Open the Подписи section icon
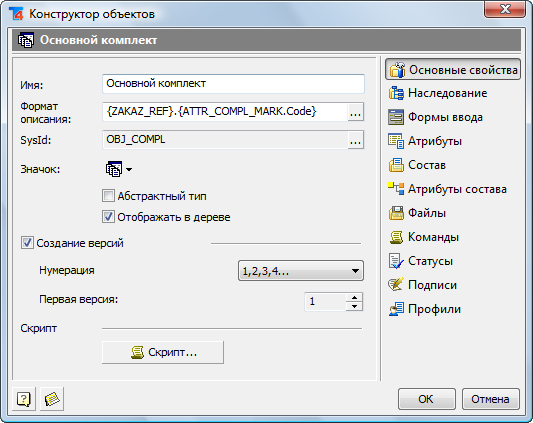 tap(396, 285)
